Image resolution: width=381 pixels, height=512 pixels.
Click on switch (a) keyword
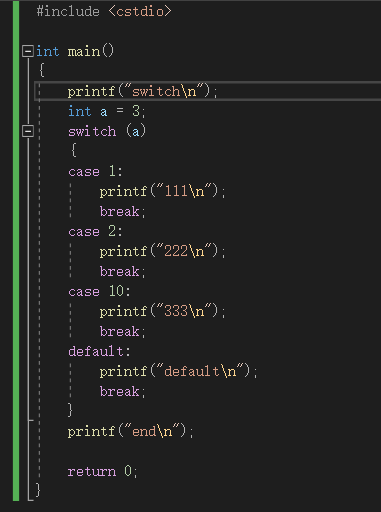click(x=92, y=131)
